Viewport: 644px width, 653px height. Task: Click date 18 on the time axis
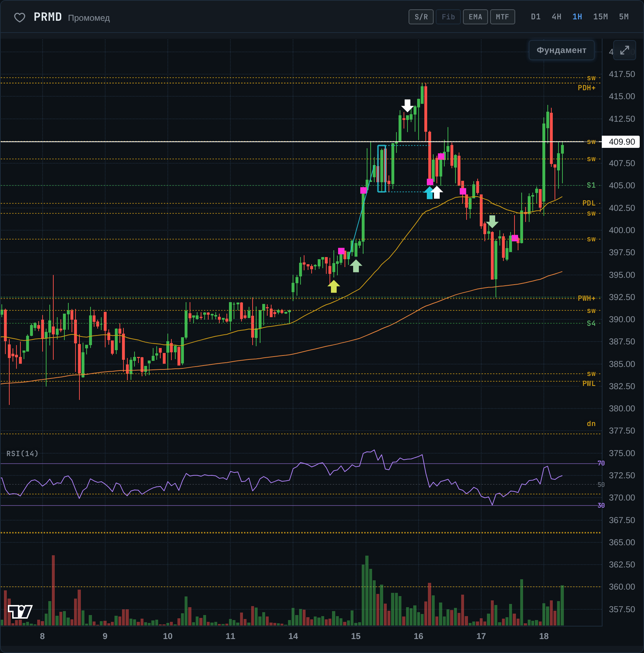click(544, 636)
